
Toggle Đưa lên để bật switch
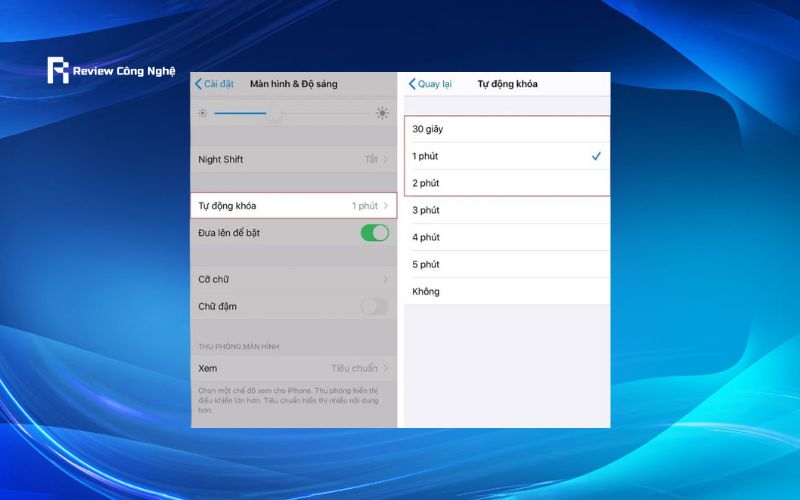(x=374, y=233)
